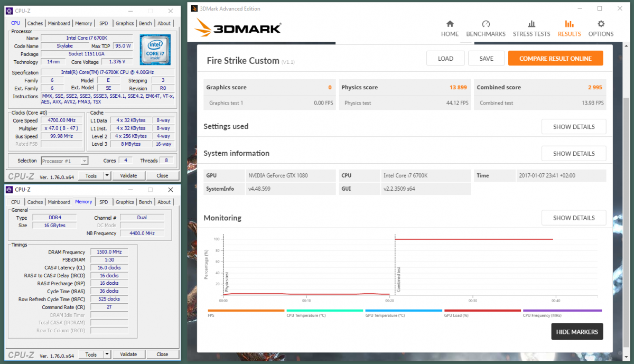Click the Validate button in the CPU-Z memory window
Image resolution: width=634 pixels, height=364 pixels.
[x=128, y=354]
